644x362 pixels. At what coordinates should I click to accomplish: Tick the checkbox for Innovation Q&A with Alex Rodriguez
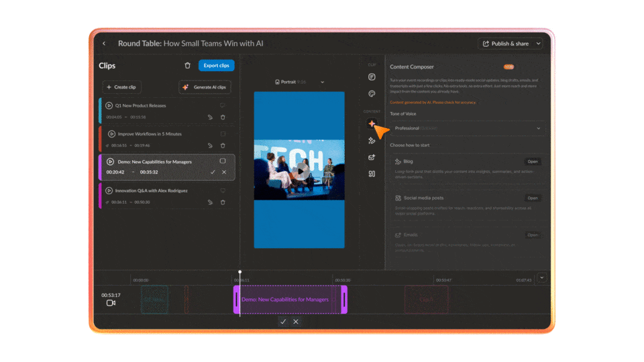coord(223,190)
